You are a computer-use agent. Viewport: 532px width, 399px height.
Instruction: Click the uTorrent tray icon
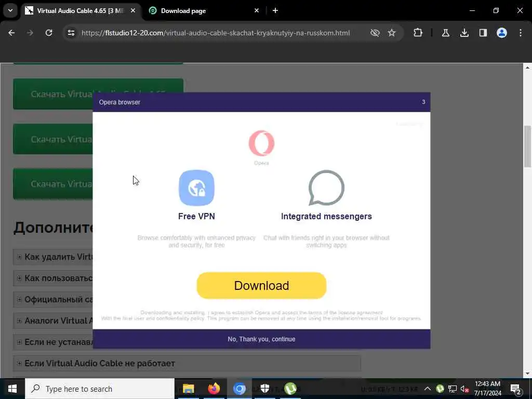(x=440, y=389)
